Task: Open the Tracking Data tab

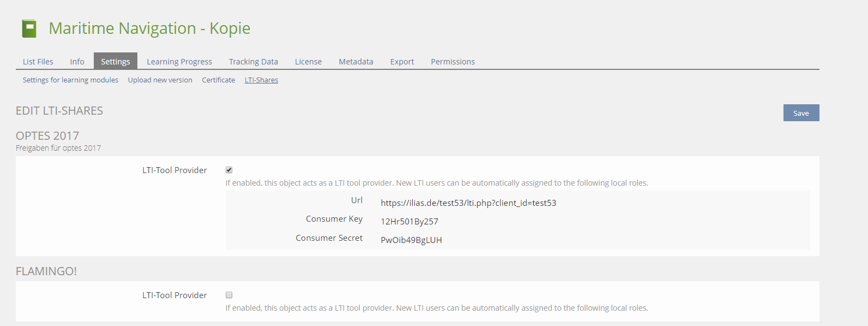Action: click(x=253, y=62)
